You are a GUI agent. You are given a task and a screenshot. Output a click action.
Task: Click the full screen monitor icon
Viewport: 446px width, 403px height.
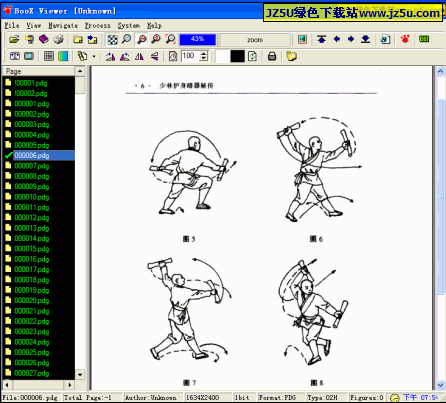coord(29,56)
